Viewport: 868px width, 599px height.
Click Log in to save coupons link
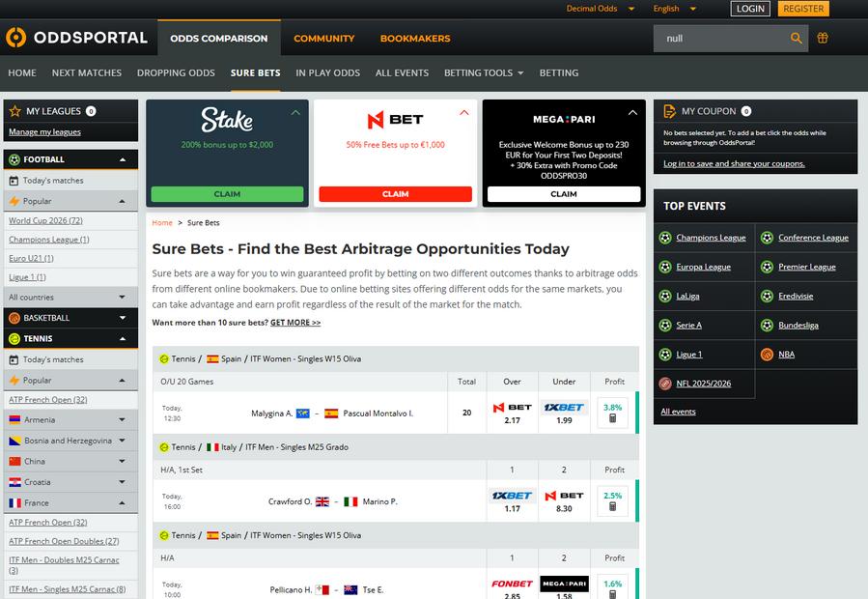click(734, 163)
